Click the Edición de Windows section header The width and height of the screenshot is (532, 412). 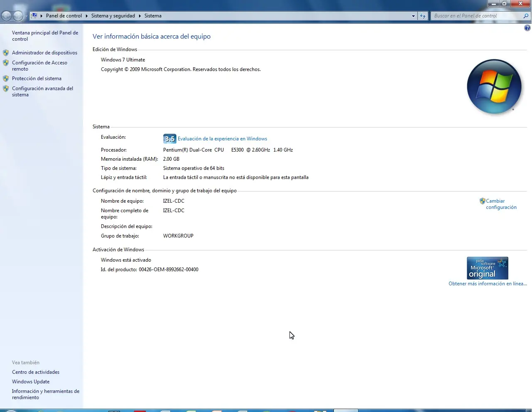pos(115,49)
